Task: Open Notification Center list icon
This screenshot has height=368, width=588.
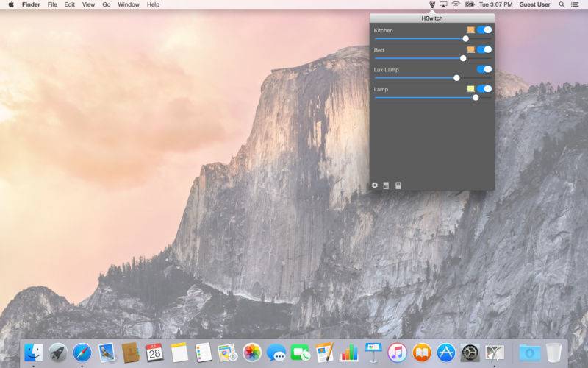Action: coord(575,4)
